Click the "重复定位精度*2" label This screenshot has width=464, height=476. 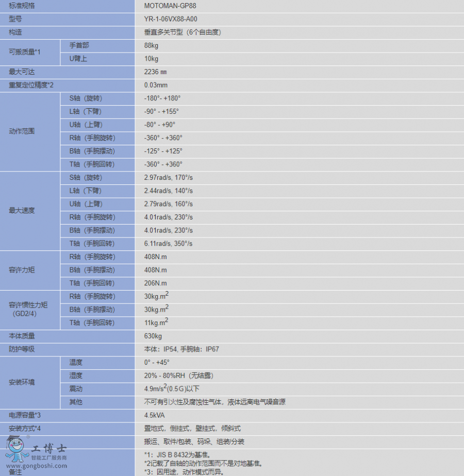pyautogui.click(x=31, y=85)
